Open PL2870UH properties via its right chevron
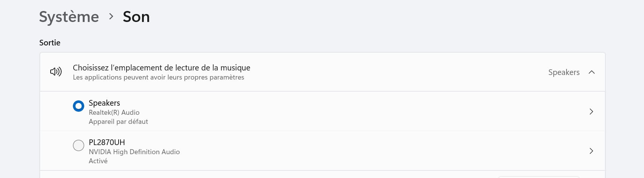Screen dimensions: 644x178 [591, 151]
